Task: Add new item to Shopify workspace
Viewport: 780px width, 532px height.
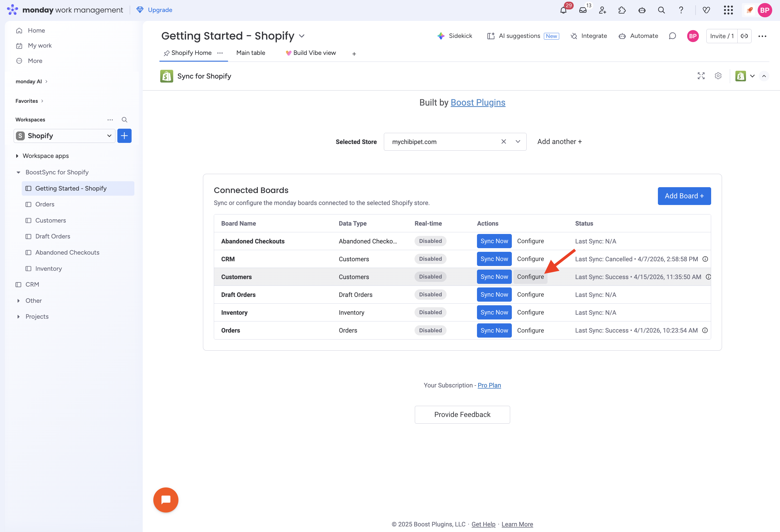Action: 124,136
